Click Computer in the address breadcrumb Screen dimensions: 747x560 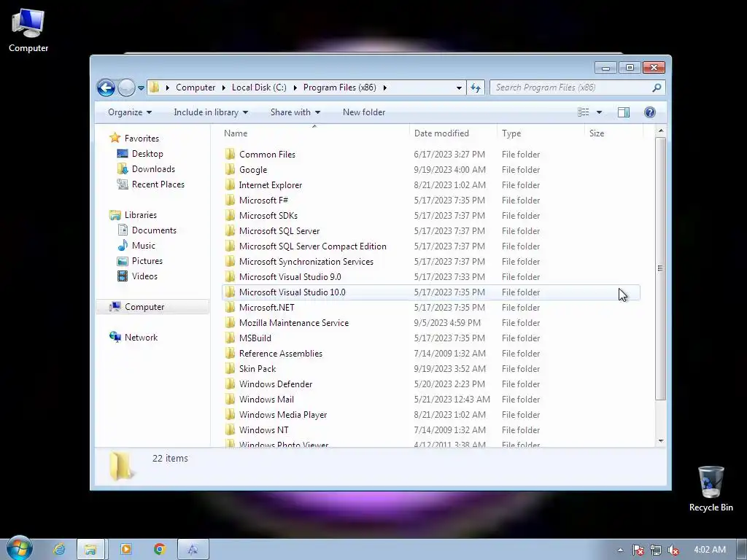click(196, 87)
